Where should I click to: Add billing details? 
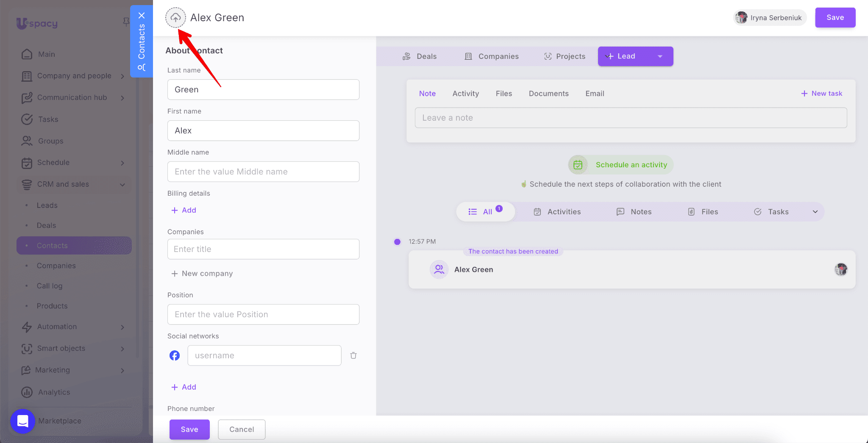click(x=184, y=210)
